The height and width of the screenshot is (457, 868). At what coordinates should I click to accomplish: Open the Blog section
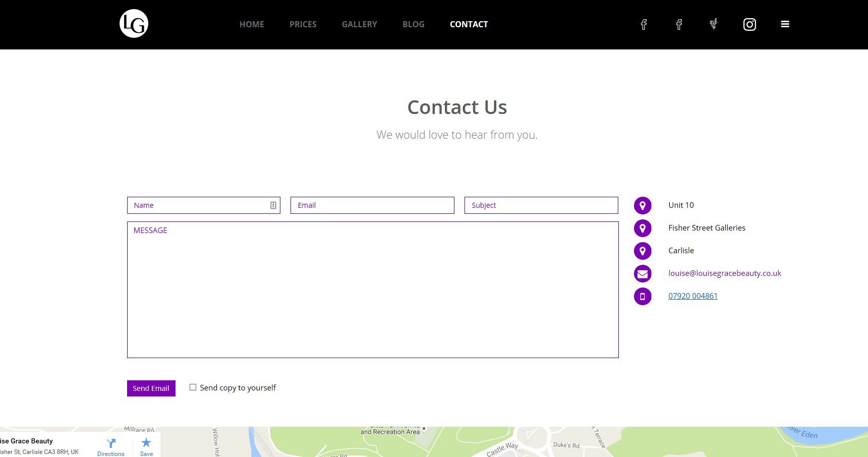pos(413,24)
